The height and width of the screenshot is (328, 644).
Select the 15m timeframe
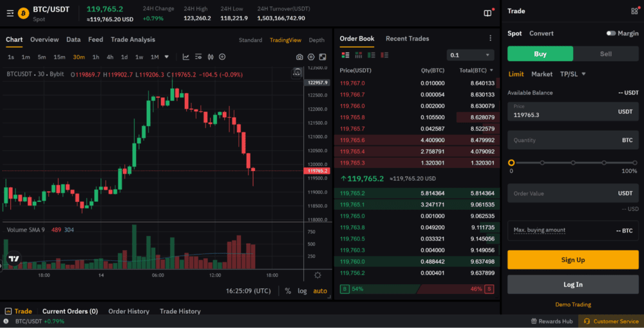(59, 57)
